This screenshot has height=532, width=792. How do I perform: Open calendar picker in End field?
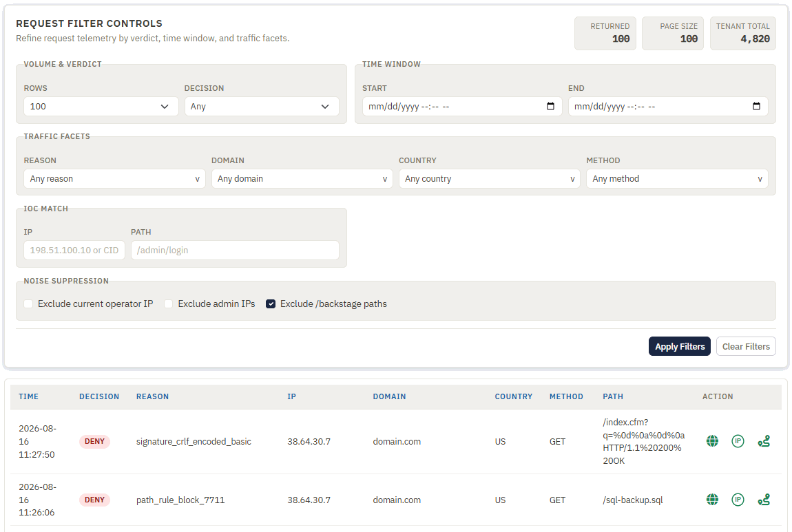pyautogui.click(x=756, y=106)
